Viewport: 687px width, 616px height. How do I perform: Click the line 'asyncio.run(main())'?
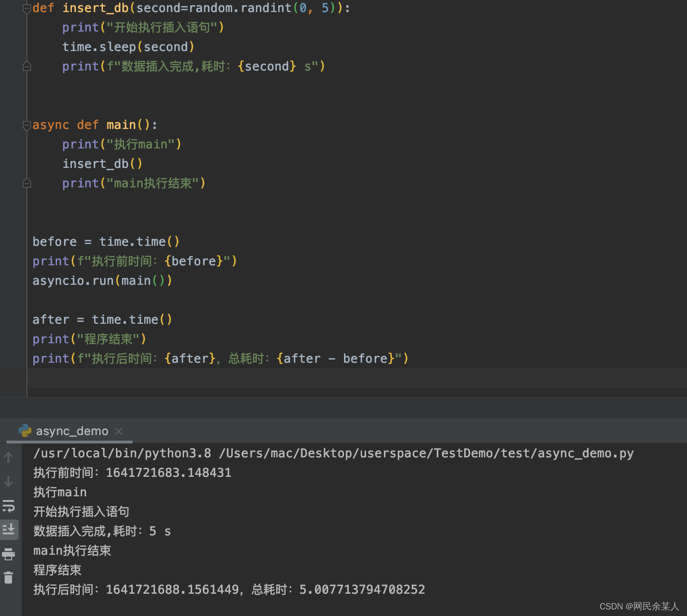coord(102,281)
